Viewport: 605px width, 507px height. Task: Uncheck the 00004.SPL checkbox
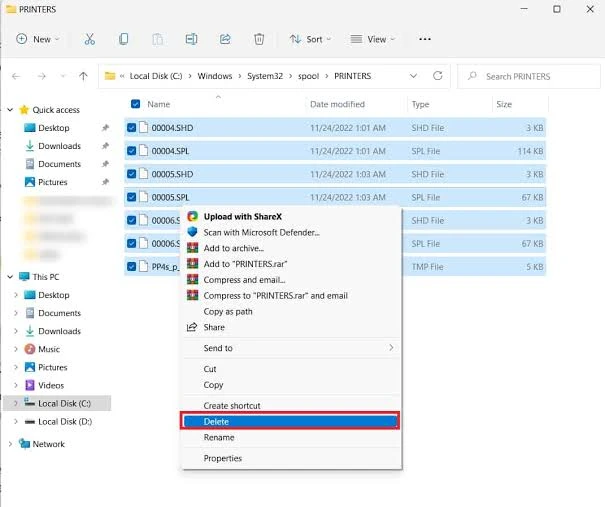click(132, 150)
